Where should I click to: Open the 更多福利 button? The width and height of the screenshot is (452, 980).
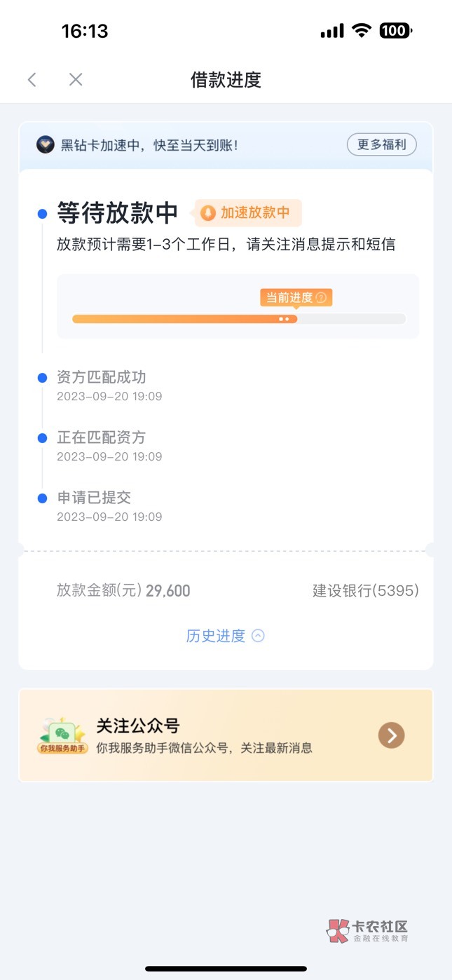(381, 144)
